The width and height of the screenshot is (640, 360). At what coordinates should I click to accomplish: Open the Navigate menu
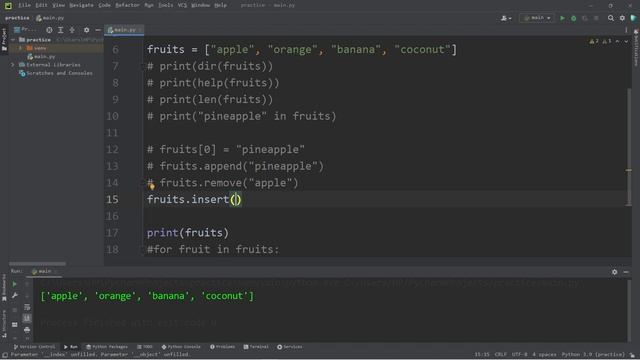[81, 5]
